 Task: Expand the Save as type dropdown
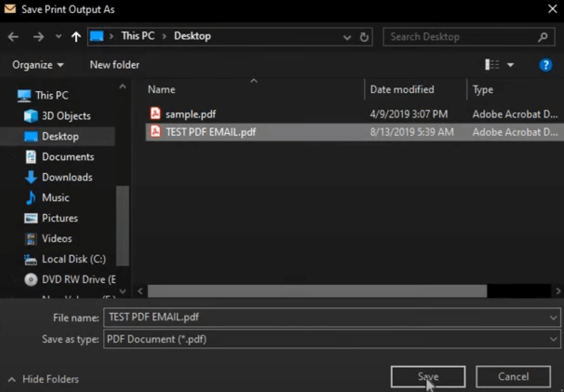(x=552, y=339)
